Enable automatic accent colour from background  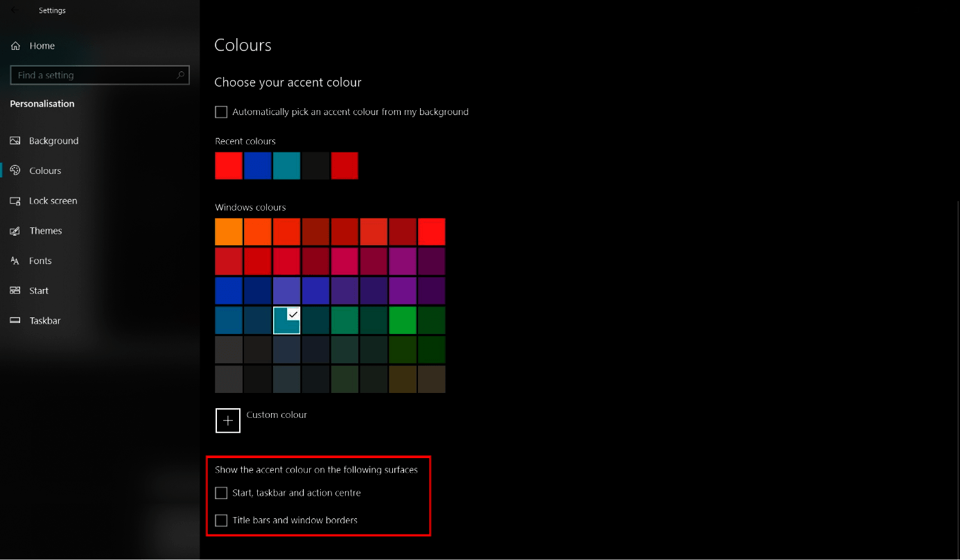click(x=220, y=112)
